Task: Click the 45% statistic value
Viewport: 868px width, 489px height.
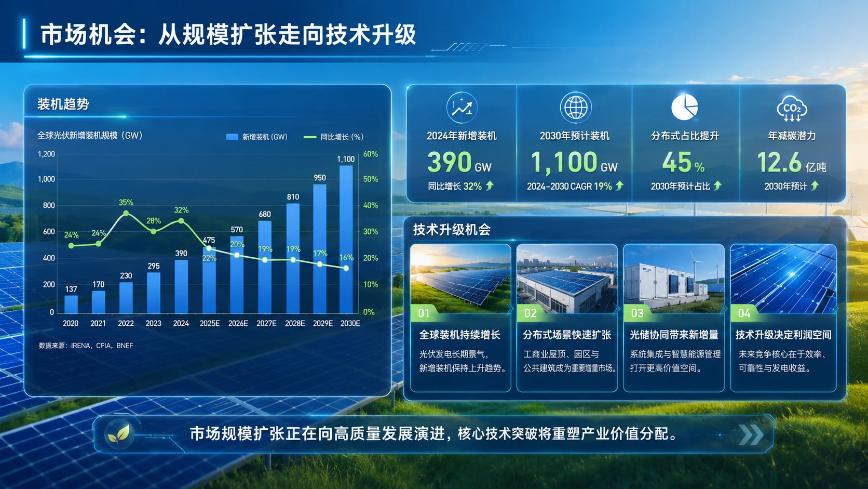Action: point(683,162)
